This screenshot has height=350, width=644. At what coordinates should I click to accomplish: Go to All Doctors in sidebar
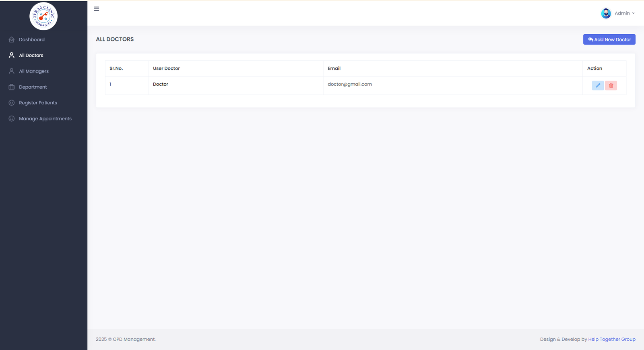tap(43, 55)
